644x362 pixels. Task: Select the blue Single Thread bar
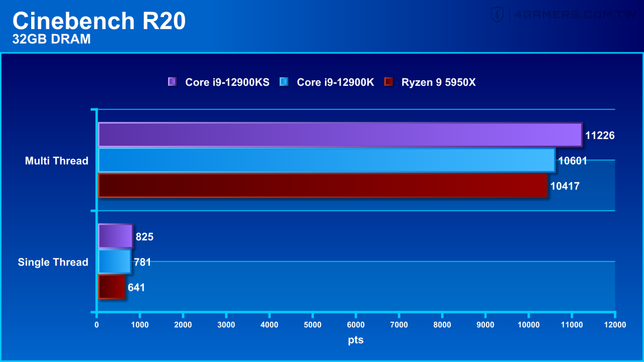pos(114,261)
